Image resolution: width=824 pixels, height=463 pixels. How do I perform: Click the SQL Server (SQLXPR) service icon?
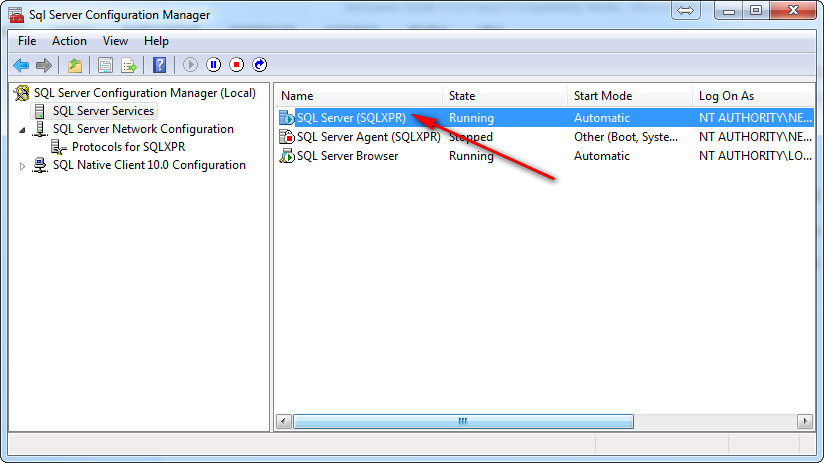pos(286,118)
